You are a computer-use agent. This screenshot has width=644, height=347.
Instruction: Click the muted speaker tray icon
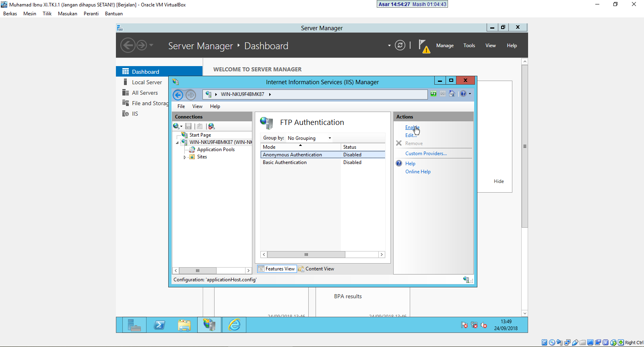(484, 325)
